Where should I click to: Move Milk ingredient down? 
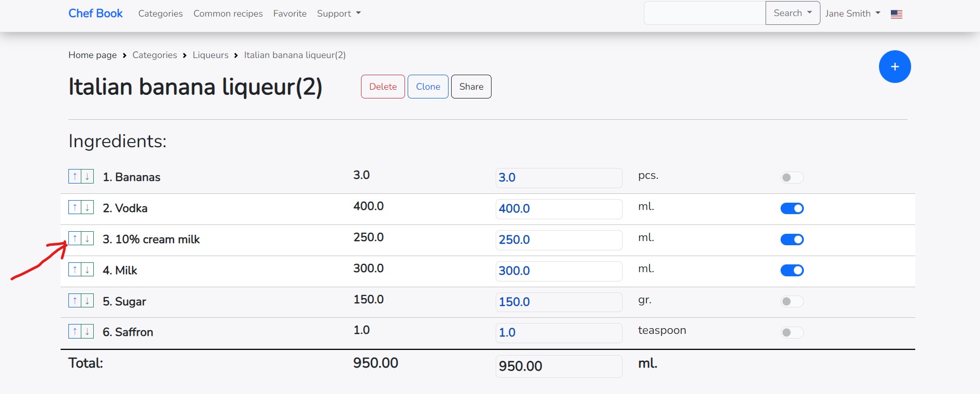point(88,270)
